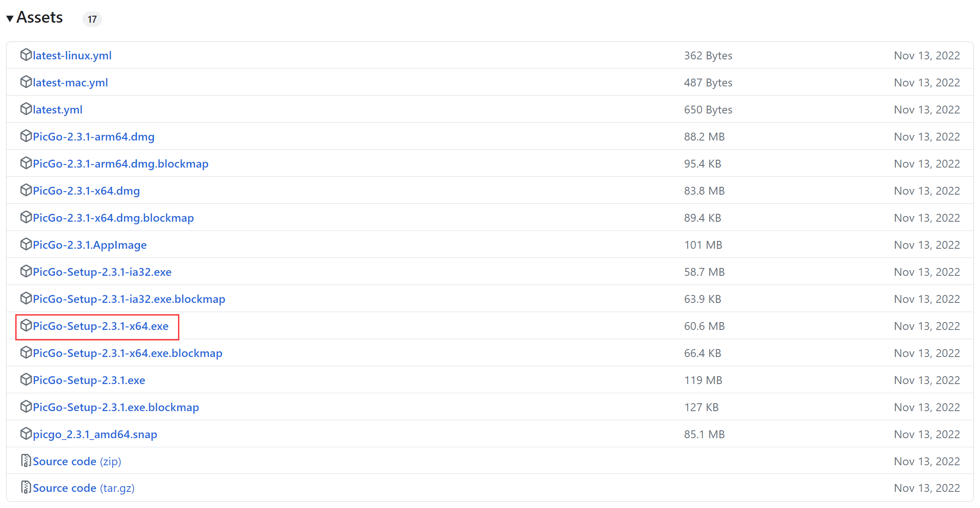Download PicGo-Setup-2.3.1-x64.exe.blockmap file
The height and width of the screenshot is (508, 980).
(127, 353)
